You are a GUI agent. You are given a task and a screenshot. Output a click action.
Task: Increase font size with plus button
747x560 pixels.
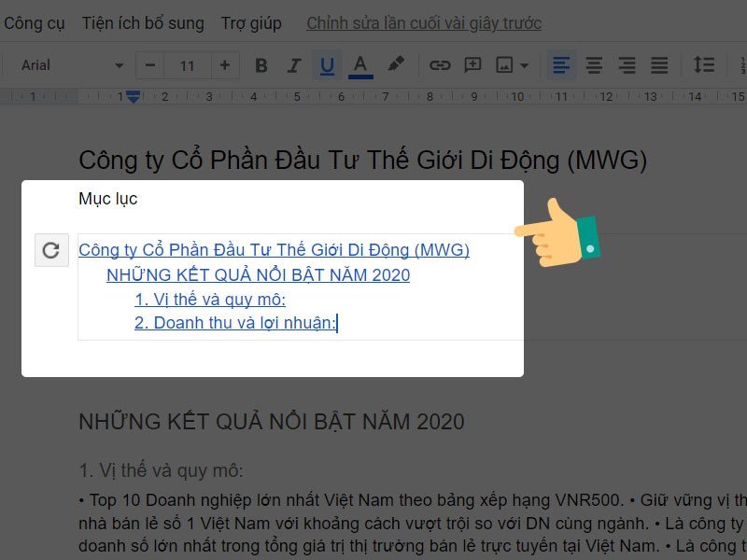coord(225,65)
